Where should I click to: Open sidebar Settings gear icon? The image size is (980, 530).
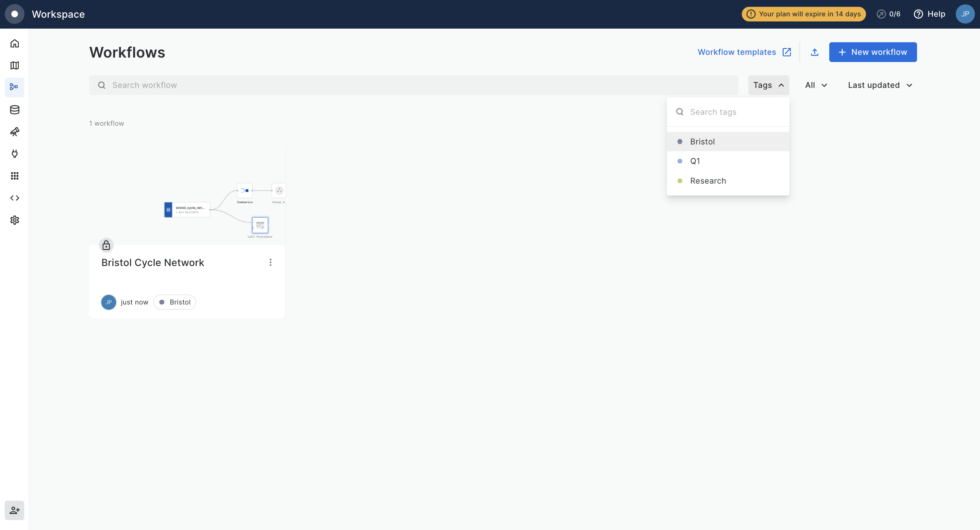[14, 220]
